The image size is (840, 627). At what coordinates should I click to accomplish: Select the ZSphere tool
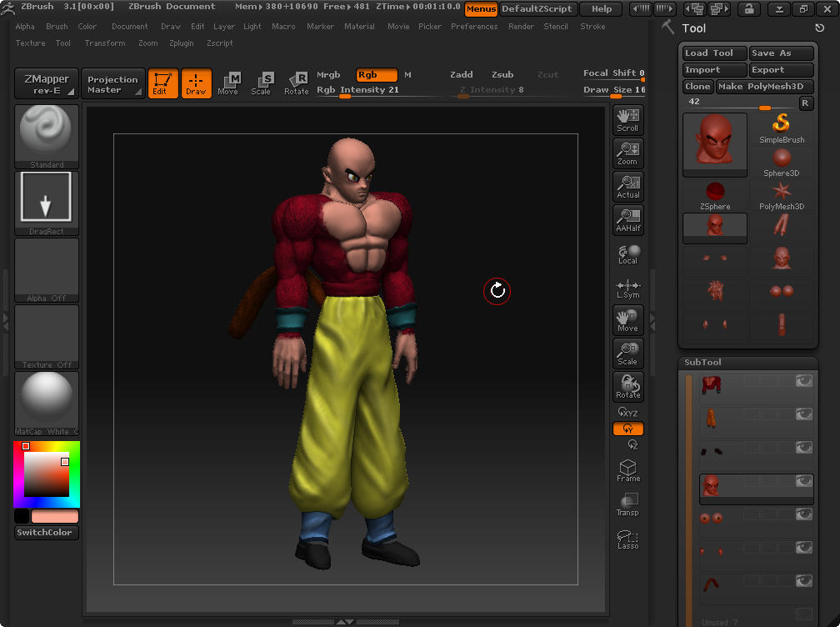tap(715, 196)
